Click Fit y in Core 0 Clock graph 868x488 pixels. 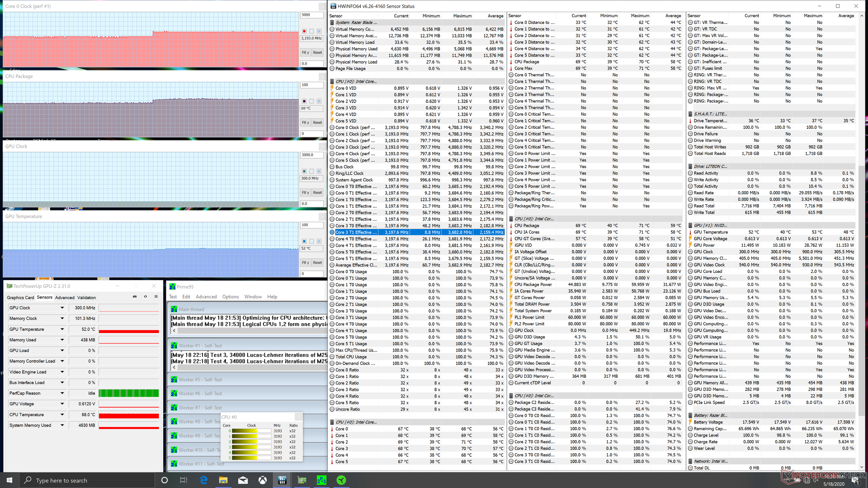(306, 52)
